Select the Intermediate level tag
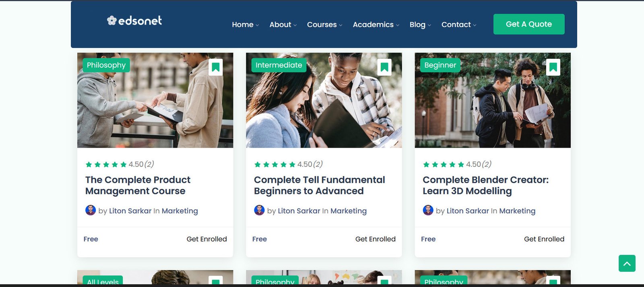This screenshot has height=287, width=644. pyautogui.click(x=279, y=65)
